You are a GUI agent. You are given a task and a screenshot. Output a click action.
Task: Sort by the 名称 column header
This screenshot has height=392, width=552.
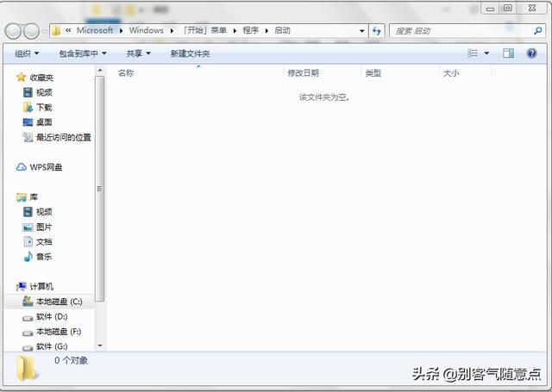(126, 72)
